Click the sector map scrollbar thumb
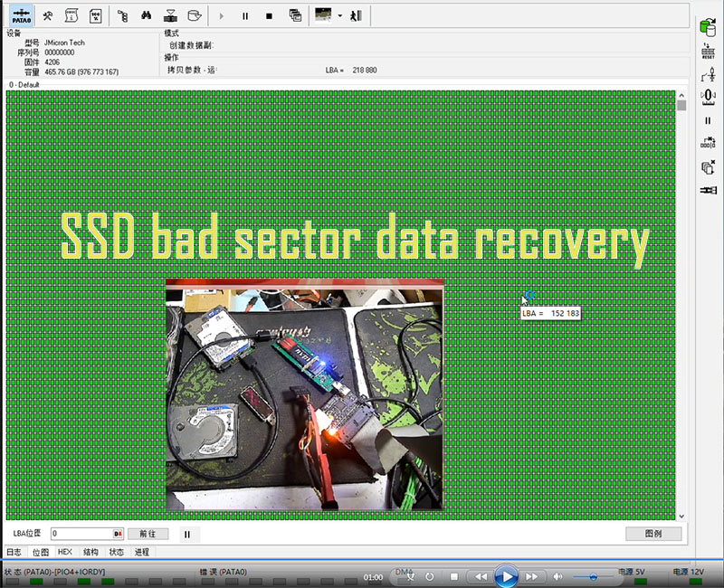Screen dimensions: 724x588 pyautogui.click(x=681, y=105)
